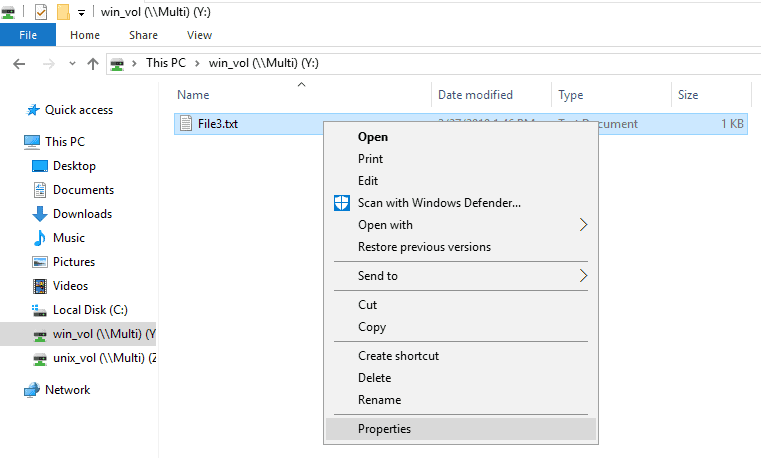Click the Network icon in navigation pane
Image resolution: width=761 pixels, height=458 pixels.
click(x=32, y=390)
